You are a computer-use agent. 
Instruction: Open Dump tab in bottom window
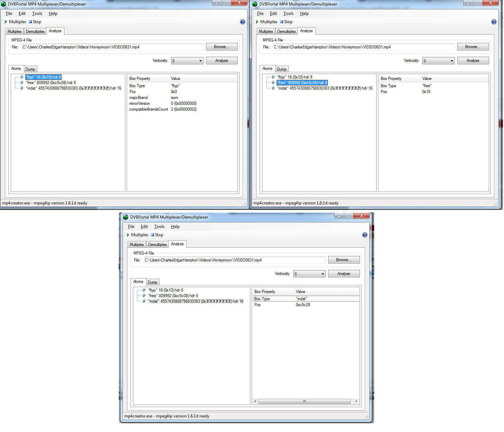[x=153, y=282]
